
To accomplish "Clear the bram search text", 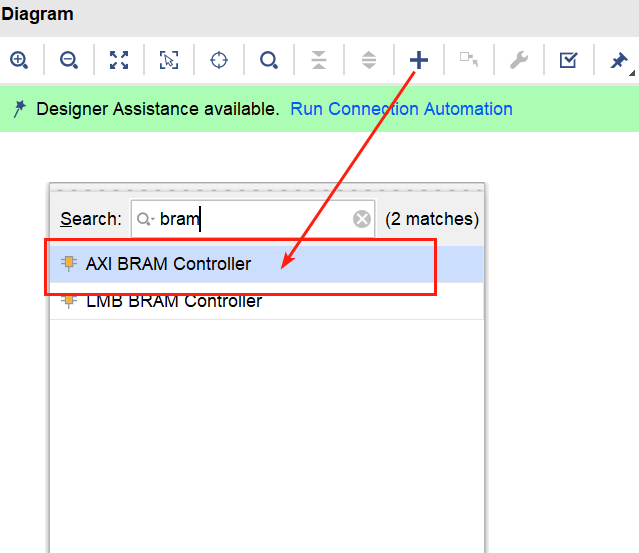I will click(x=361, y=219).
